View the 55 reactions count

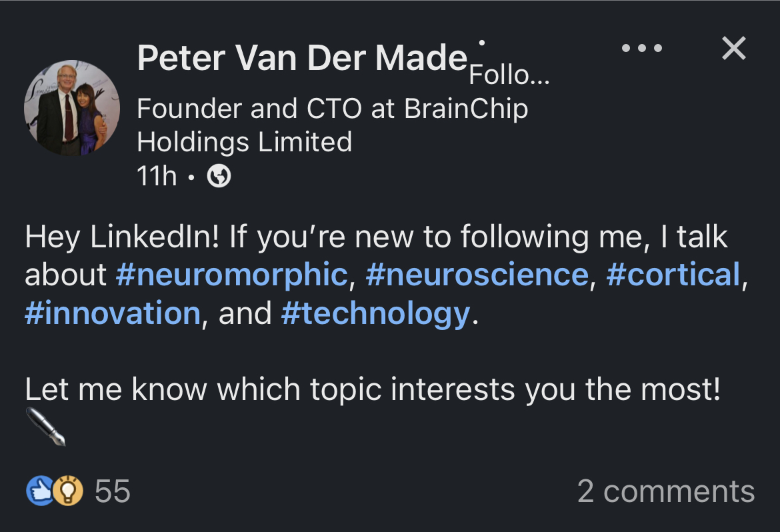pyautogui.click(x=113, y=492)
